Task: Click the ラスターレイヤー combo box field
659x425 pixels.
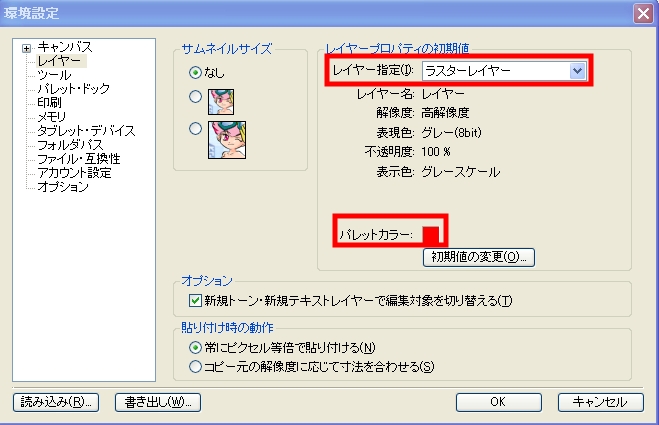Action: coord(504,71)
